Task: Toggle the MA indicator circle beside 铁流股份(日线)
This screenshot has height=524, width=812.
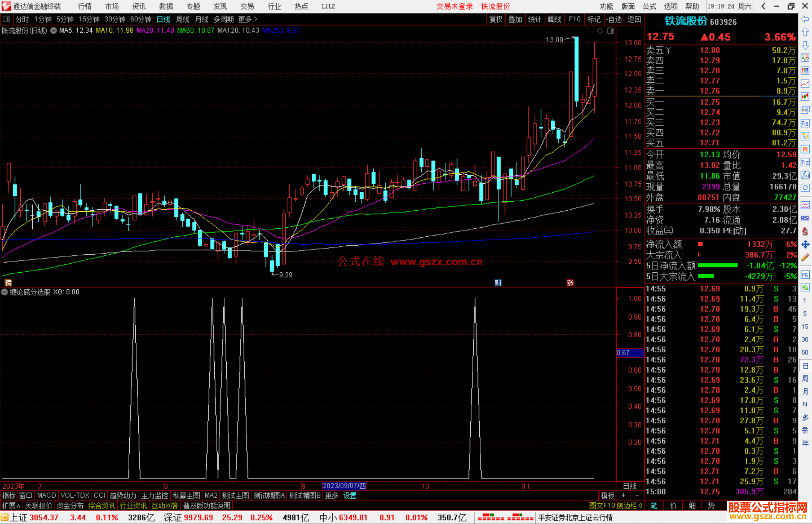Action: coord(53,30)
